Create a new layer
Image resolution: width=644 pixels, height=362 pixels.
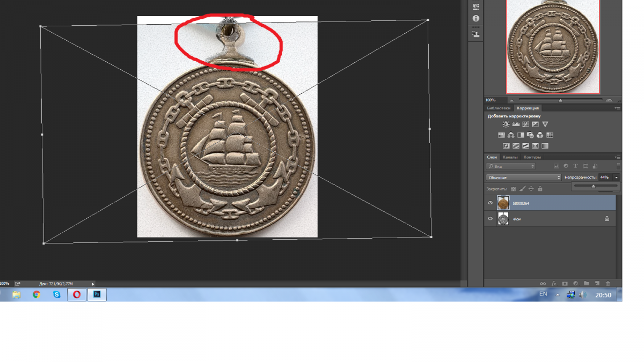597,283
